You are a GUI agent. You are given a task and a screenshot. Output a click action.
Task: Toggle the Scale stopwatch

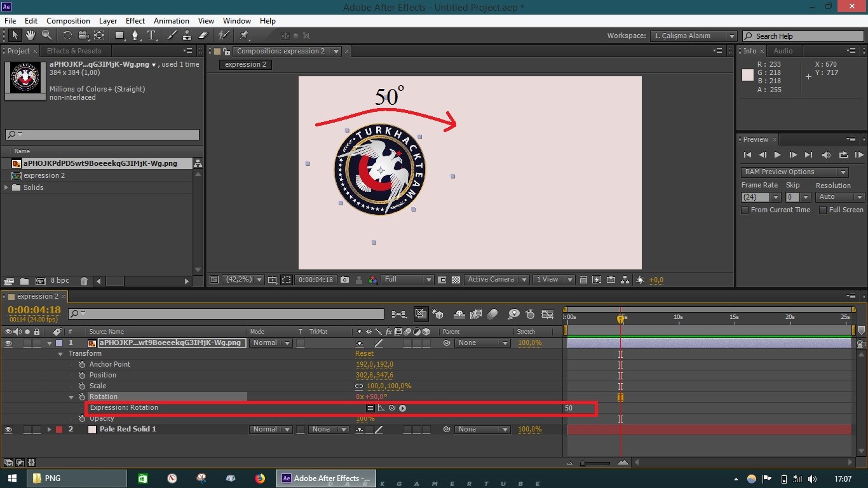point(82,386)
